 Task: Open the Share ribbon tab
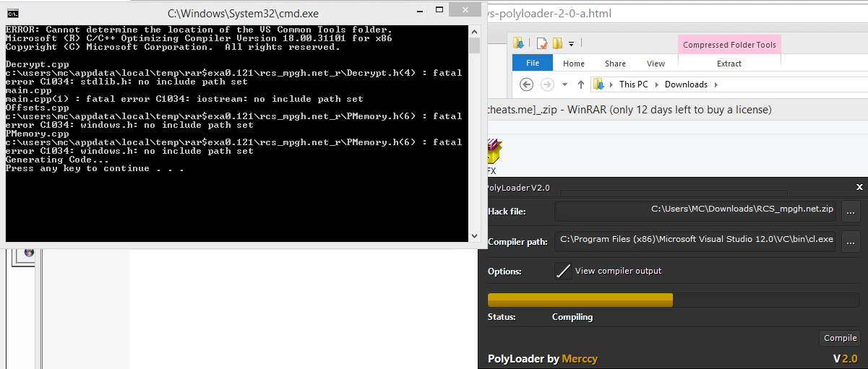pyautogui.click(x=616, y=64)
